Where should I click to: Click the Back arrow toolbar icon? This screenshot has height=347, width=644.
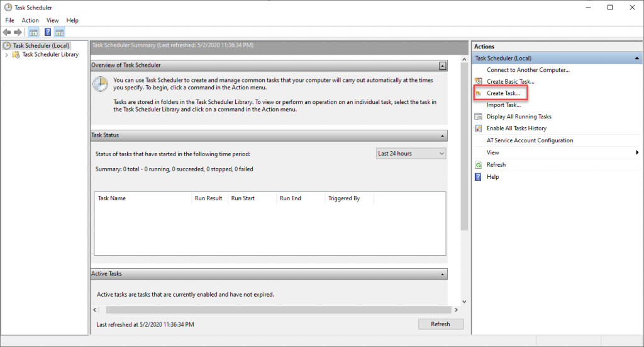[x=6, y=32]
